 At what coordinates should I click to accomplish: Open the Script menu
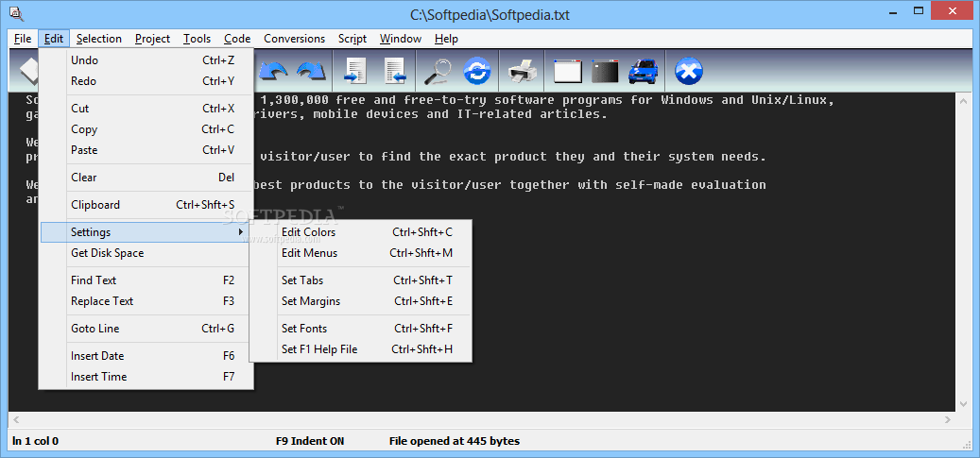[x=352, y=39]
